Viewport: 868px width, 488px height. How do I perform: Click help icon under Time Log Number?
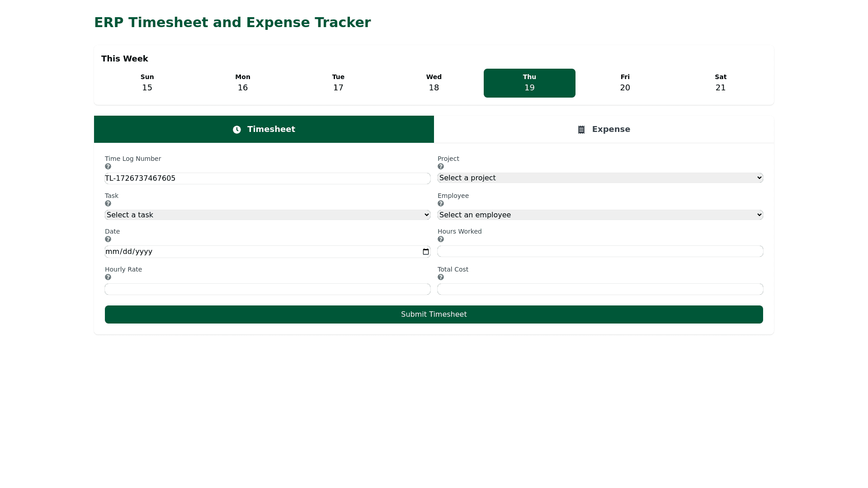[x=108, y=167]
